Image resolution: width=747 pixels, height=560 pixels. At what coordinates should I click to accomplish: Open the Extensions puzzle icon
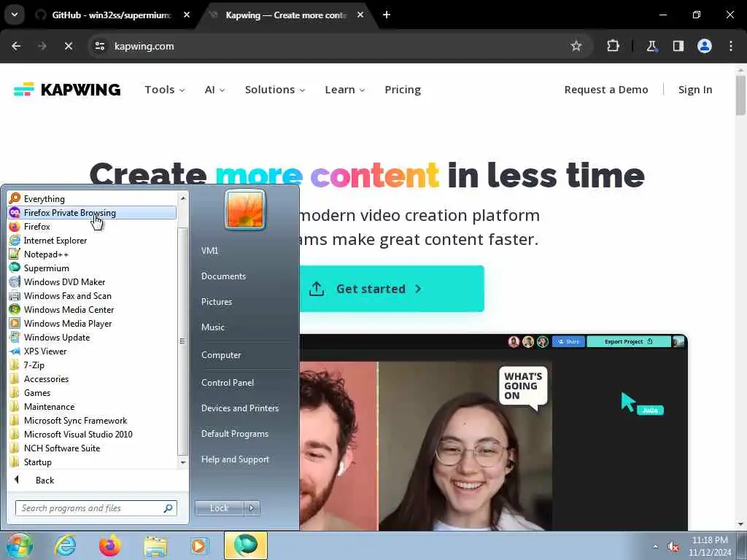pyautogui.click(x=613, y=46)
